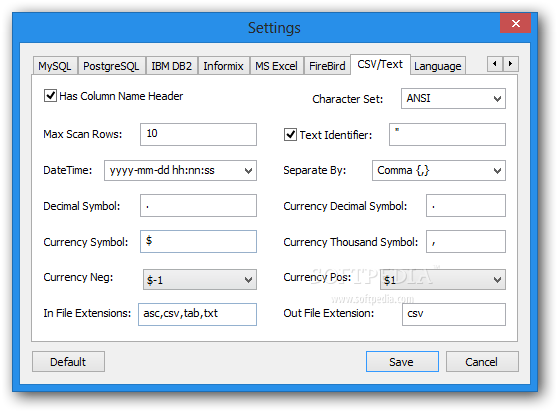Viewport: 558px width, 412px height.
Task: Click the Max Scan Rows field
Action: pos(198,134)
